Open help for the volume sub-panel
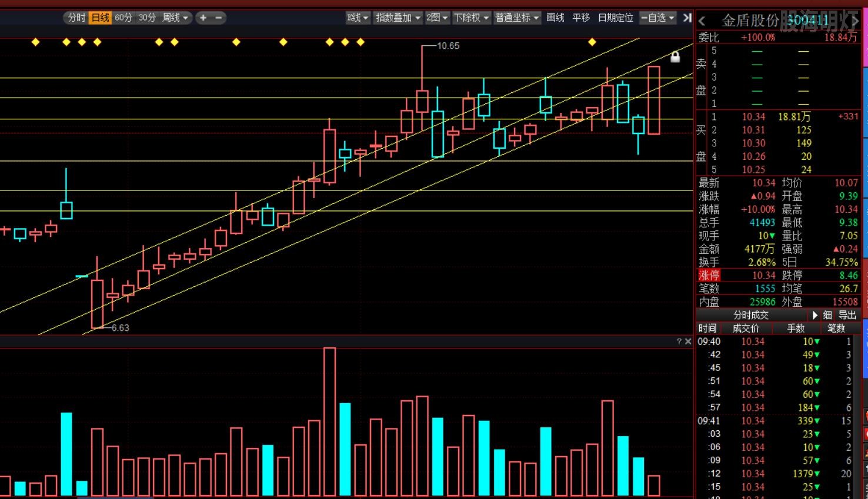The height and width of the screenshot is (499, 868). (x=679, y=341)
